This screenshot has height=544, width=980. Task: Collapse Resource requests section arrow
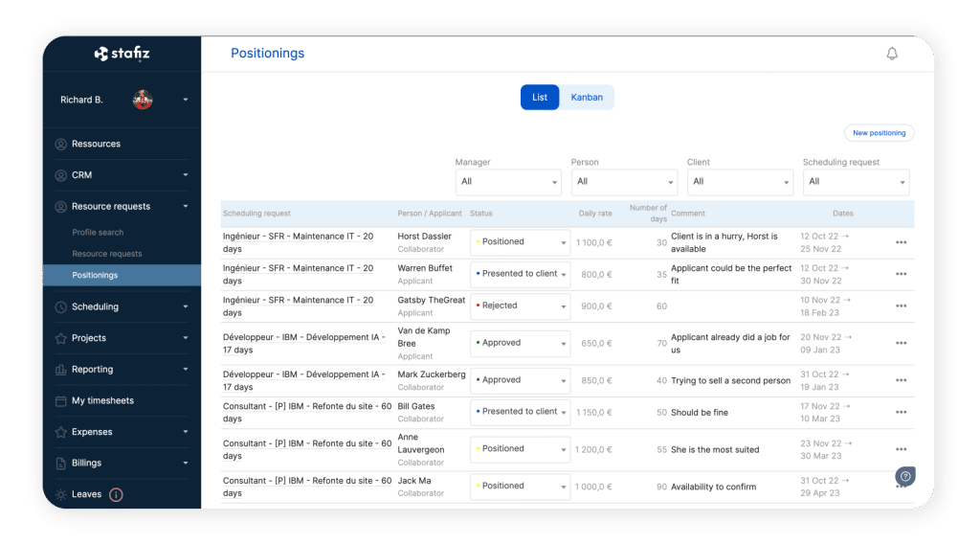pos(186,206)
